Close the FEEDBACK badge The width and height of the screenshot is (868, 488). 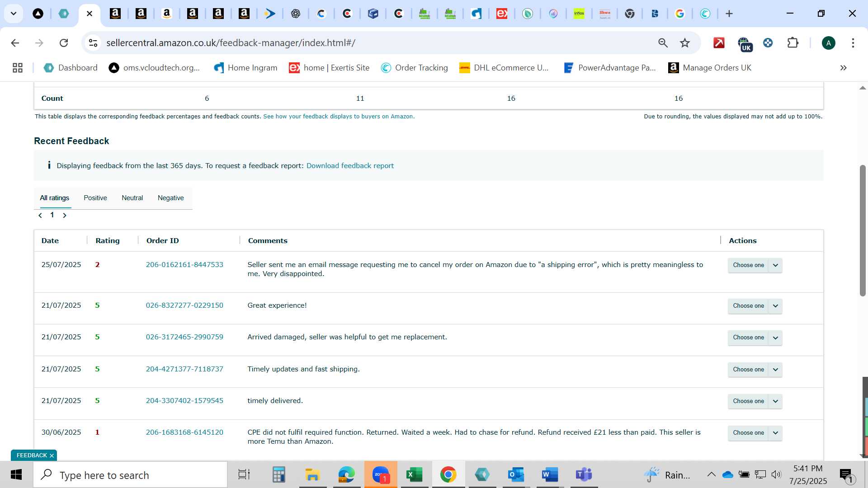click(52, 455)
